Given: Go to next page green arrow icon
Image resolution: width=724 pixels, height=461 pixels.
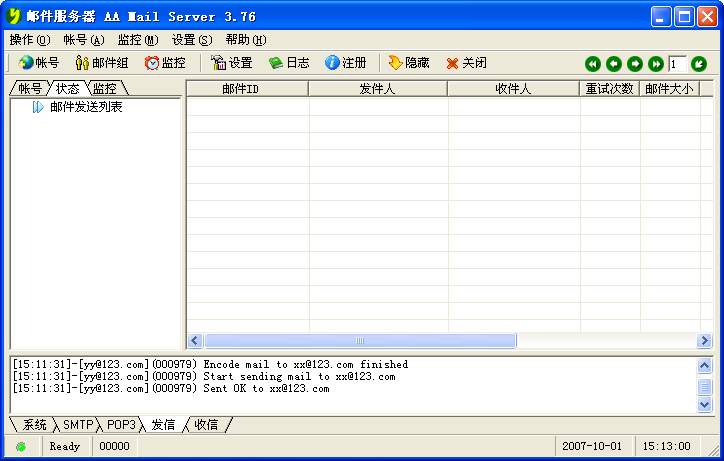Looking at the screenshot, I should pyautogui.click(x=635, y=64).
